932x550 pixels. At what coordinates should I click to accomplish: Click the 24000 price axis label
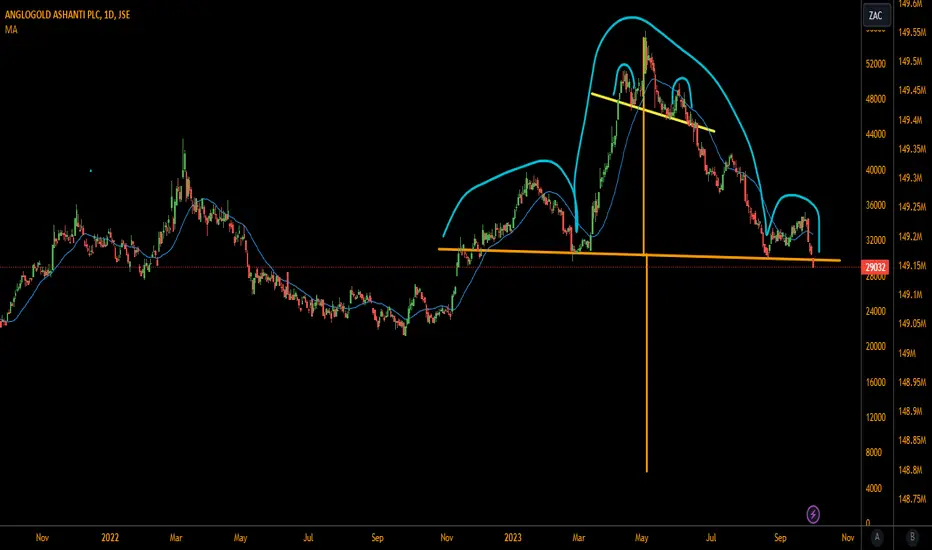[876, 311]
